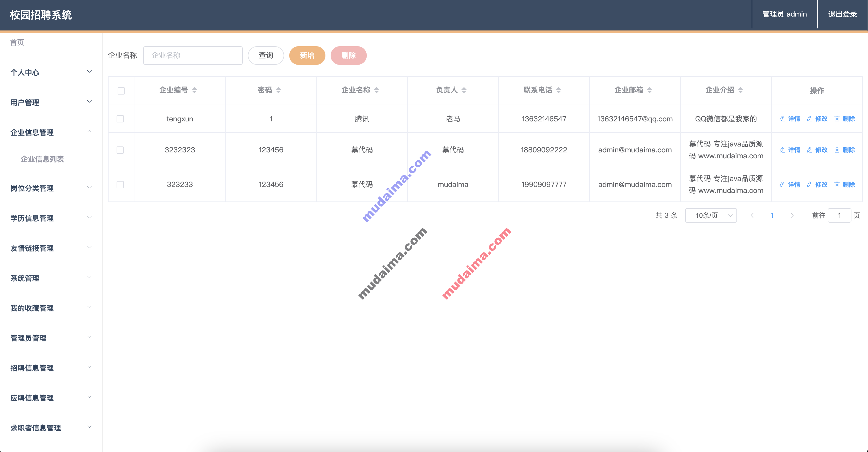This screenshot has width=868, height=452.
Task: Click 删除 for the 323233 row
Action: [844, 185]
